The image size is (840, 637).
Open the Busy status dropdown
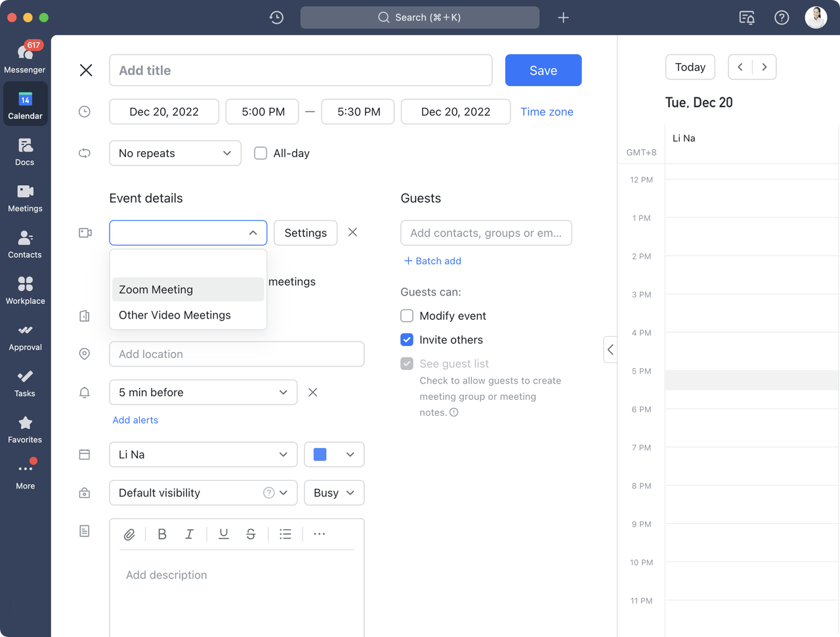[334, 493]
